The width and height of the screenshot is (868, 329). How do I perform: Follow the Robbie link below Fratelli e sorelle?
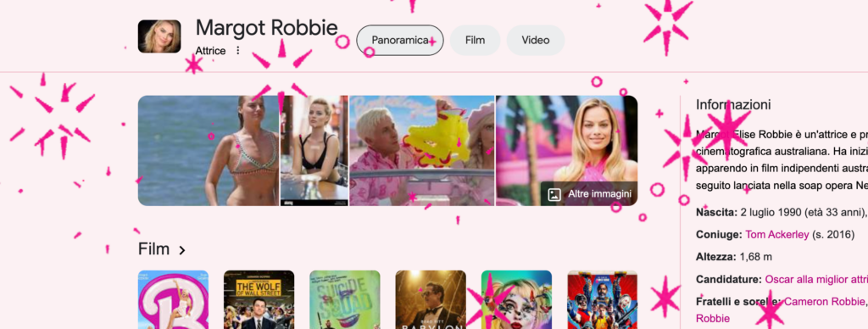[x=712, y=319]
